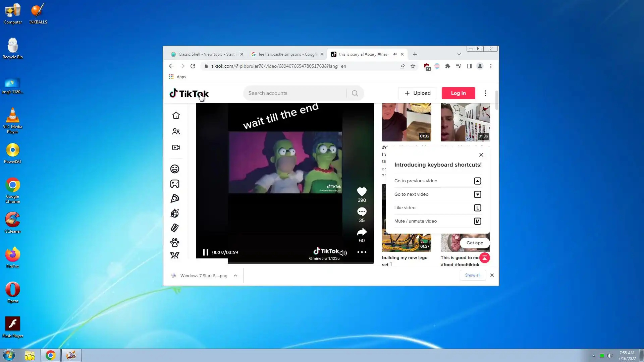Click the video progress bar

(x=285, y=263)
